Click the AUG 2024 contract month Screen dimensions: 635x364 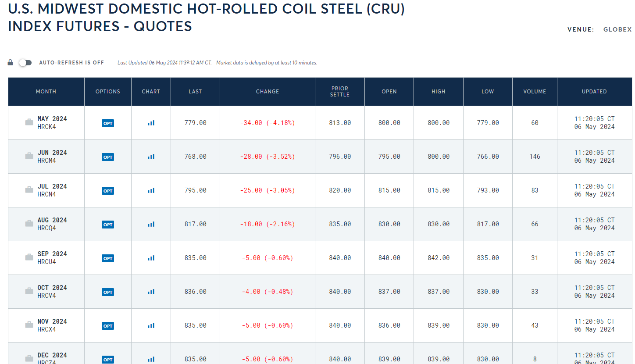click(52, 220)
